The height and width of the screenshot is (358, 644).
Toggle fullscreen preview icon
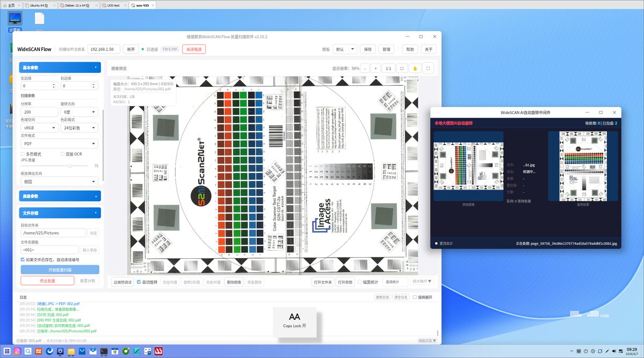point(428,69)
